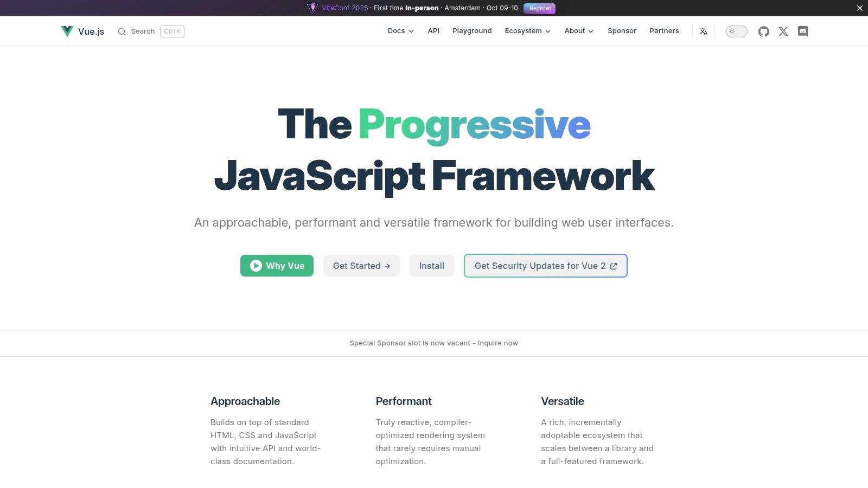This screenshot has height=488, width=868.
Task: Open the Partners nav item
Action: [x=664, y=31]
